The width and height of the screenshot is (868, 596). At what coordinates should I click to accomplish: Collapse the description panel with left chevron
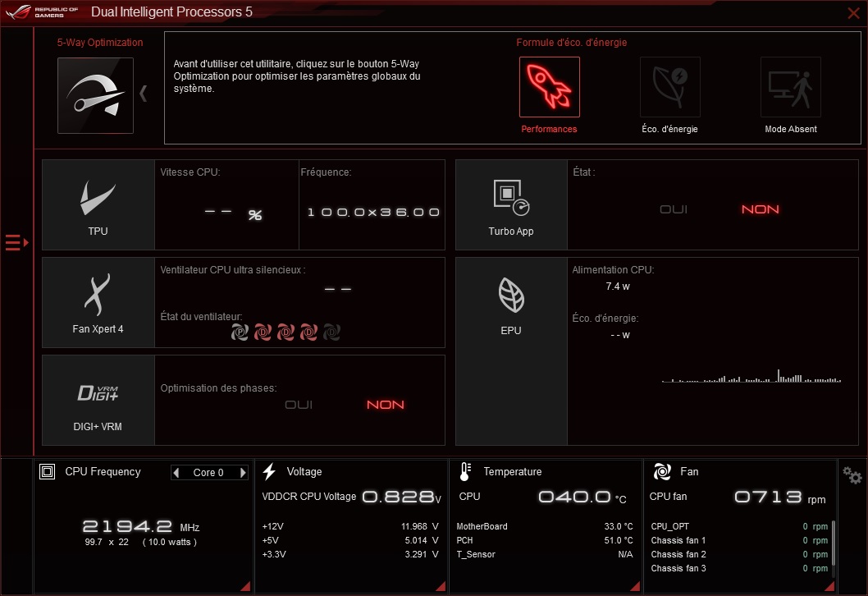(144, 93)
